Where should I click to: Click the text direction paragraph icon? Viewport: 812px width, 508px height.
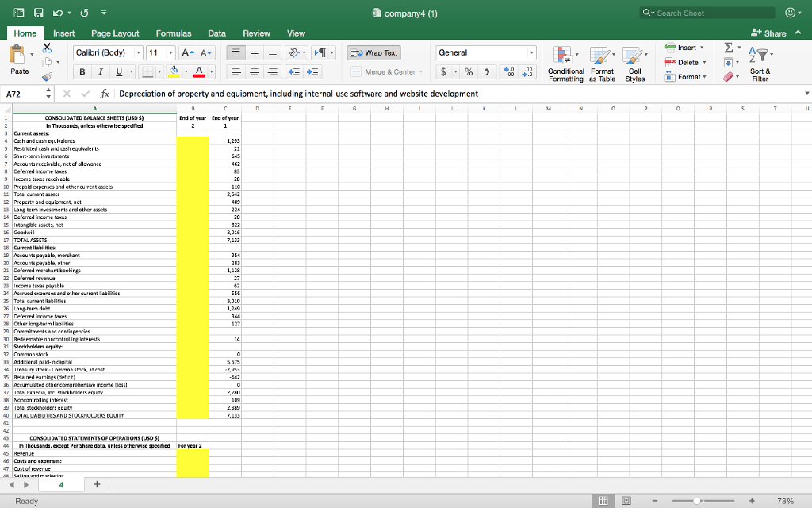tap(320, 53)
